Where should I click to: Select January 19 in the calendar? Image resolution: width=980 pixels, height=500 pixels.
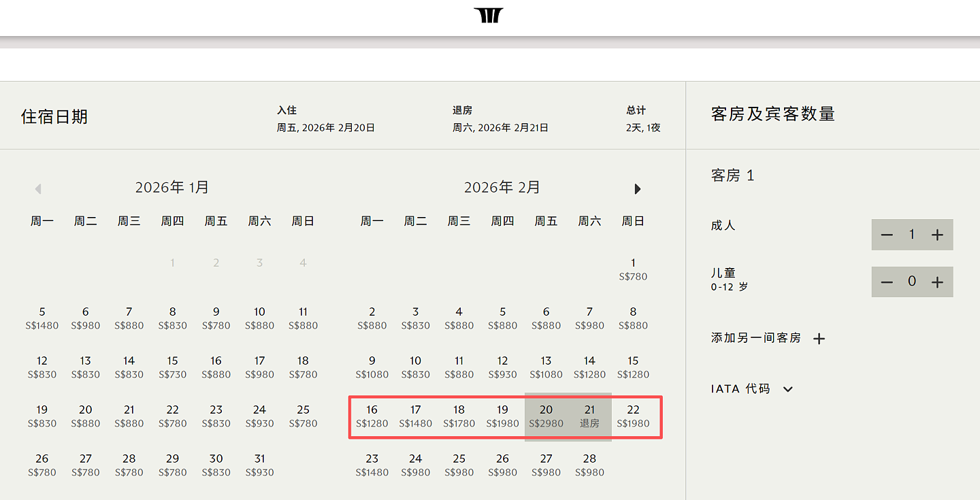click(x=42, y=416)
